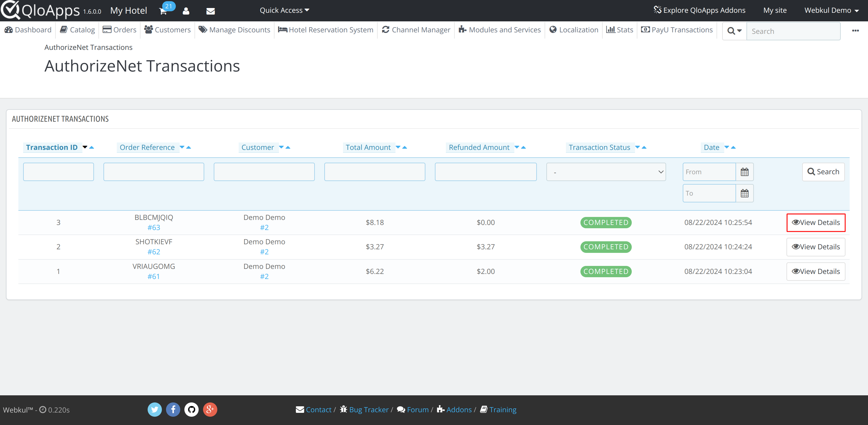
Task: Open Modules and Services menu
Action: tap(500, 30)
